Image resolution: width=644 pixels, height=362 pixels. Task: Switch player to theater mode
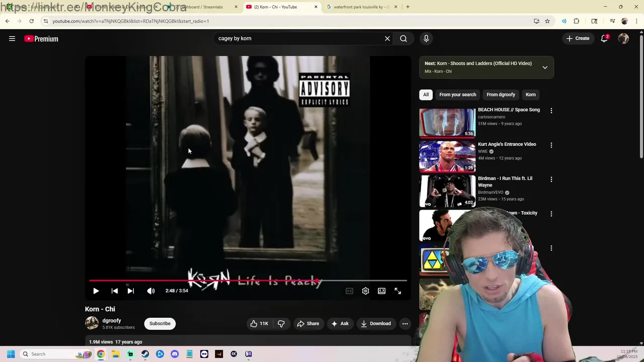[382, 291]
